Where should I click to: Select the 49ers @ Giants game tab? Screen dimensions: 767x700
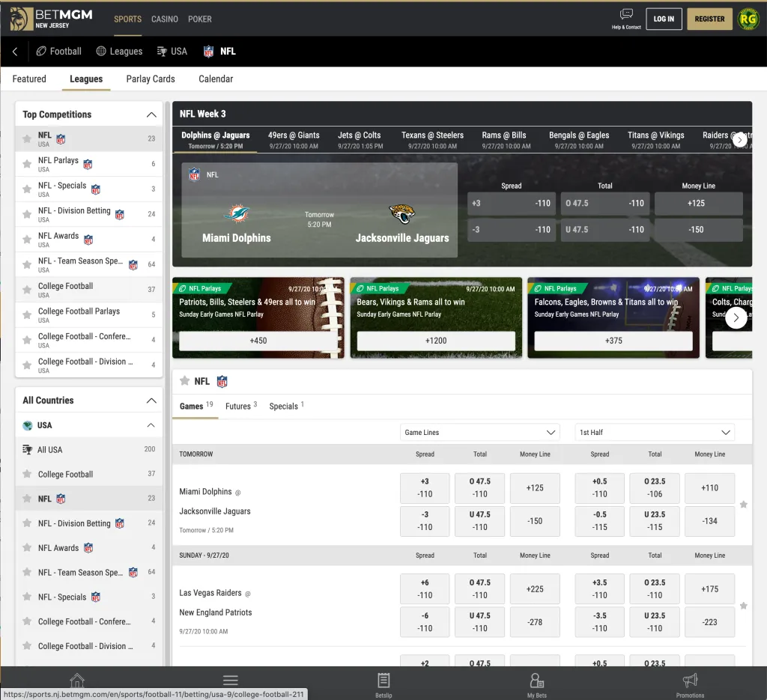tap(294, 140)
